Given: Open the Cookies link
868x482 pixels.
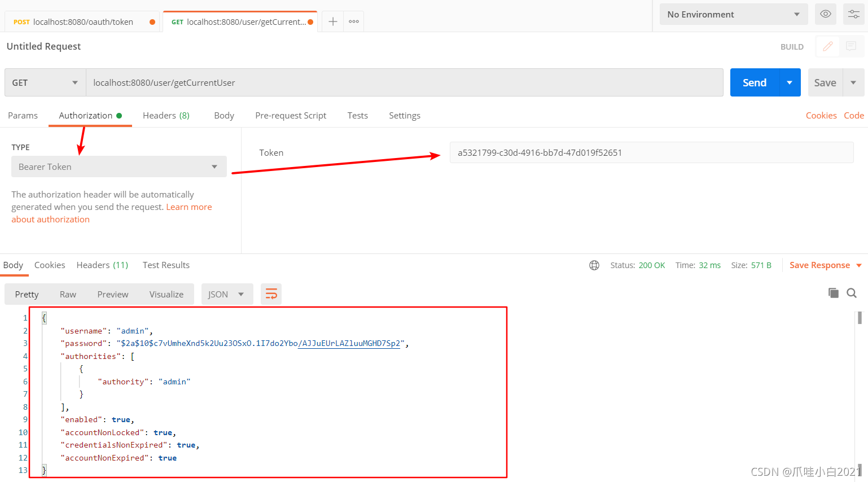Looking at the screenshot, I should (821, 115).
